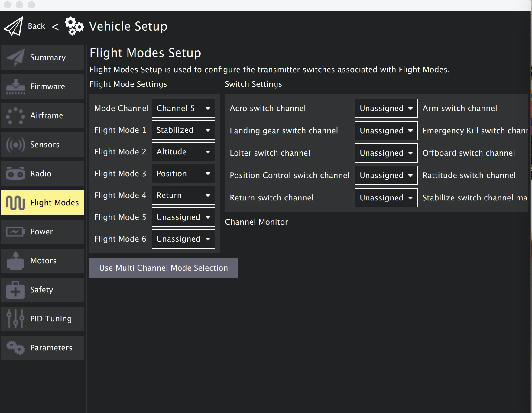Go to the PID Tuning tab
The width and height of the screenshot is (532, 413).
43,319
